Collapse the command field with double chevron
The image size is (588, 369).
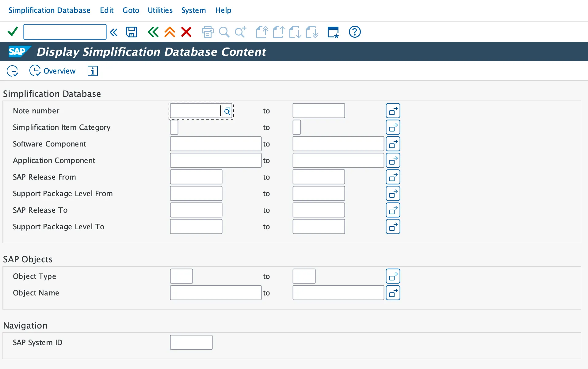tap(113, 32)
